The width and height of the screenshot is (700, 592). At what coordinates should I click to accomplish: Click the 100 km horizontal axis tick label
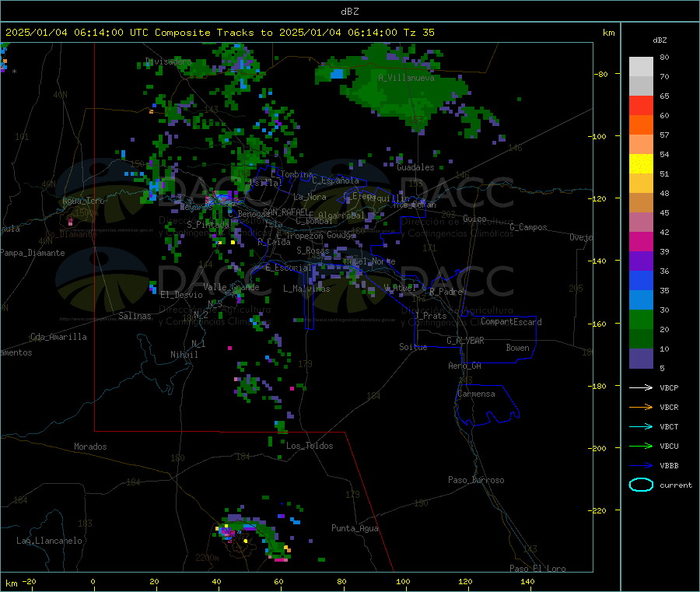pos(403,582)
